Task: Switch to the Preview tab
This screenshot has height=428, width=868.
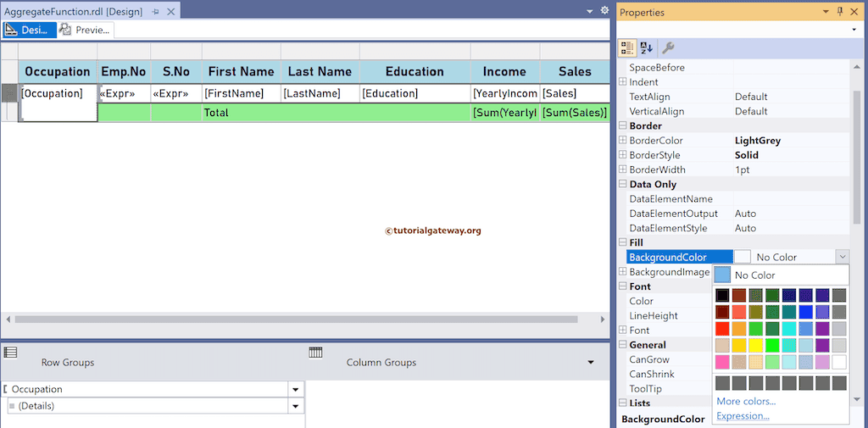Action: tap(86, 30)
